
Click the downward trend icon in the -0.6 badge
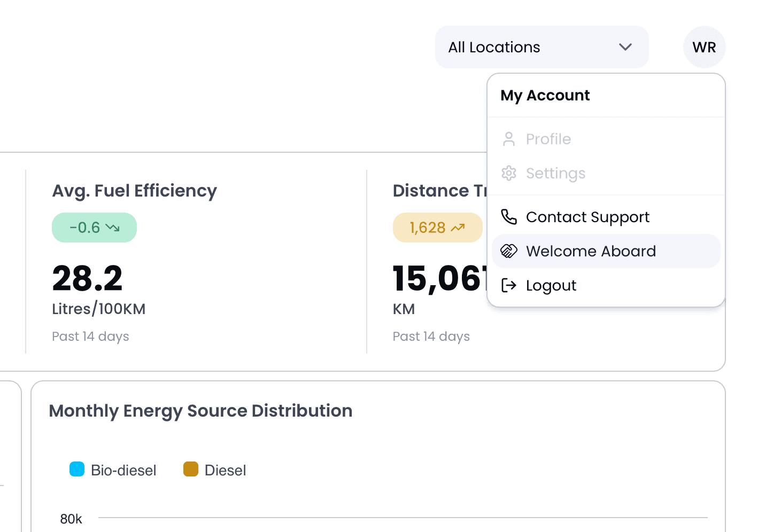[112, 228]
